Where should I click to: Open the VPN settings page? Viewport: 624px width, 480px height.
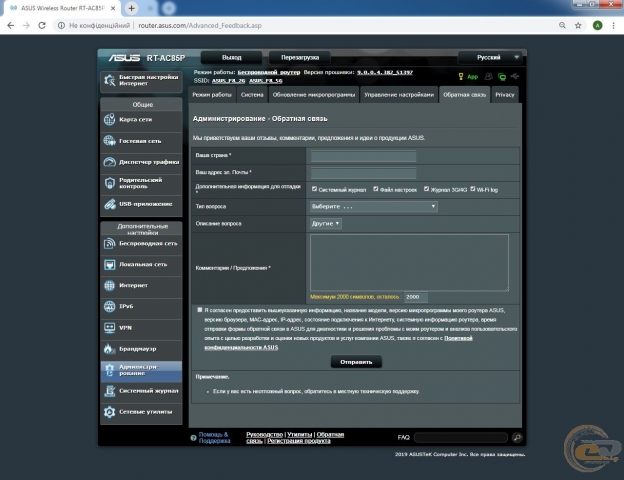141,327
